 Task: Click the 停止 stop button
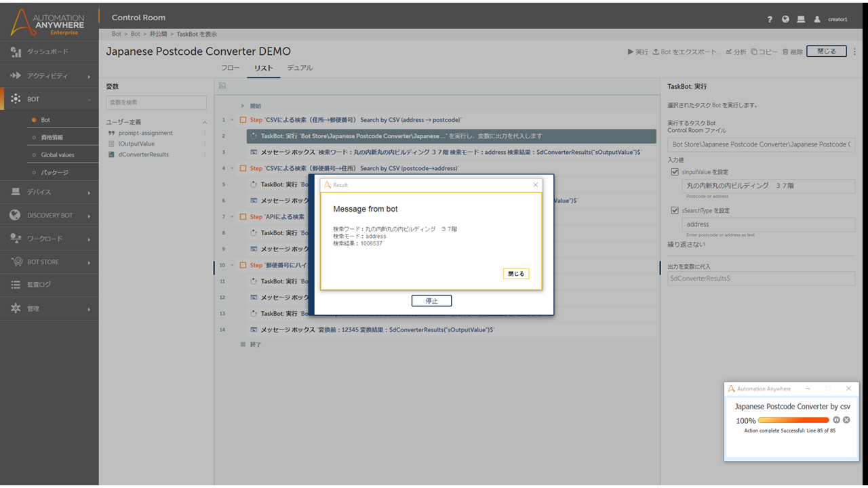click(x=431, y=301)
